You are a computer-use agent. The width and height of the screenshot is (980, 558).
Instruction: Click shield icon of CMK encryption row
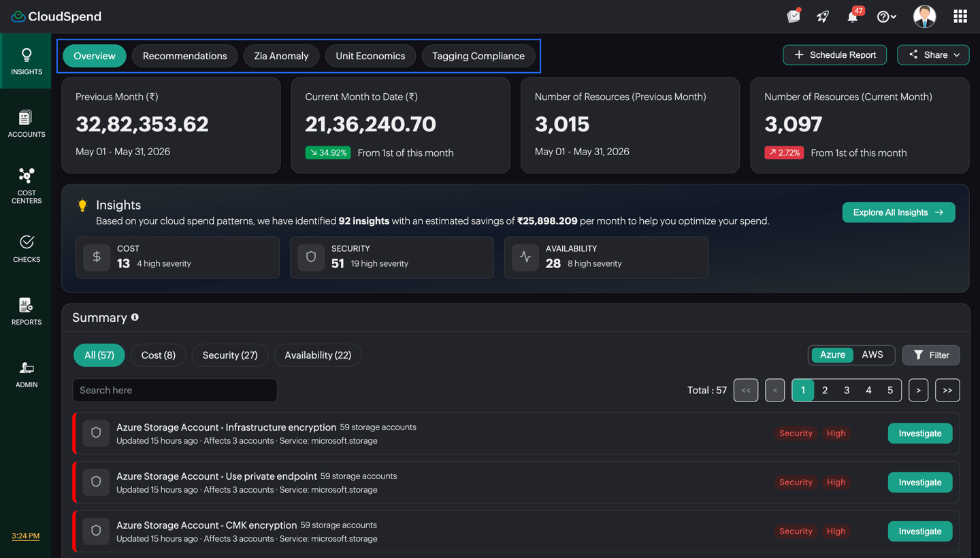coord(96,531)
